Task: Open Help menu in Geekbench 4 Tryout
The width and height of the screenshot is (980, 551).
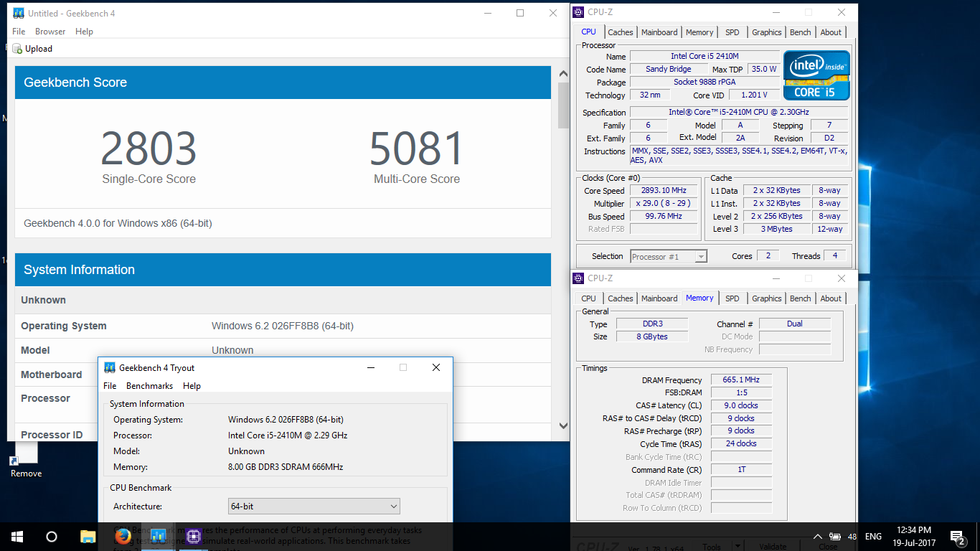Action: pyautogui.click(x=192, y=386)
